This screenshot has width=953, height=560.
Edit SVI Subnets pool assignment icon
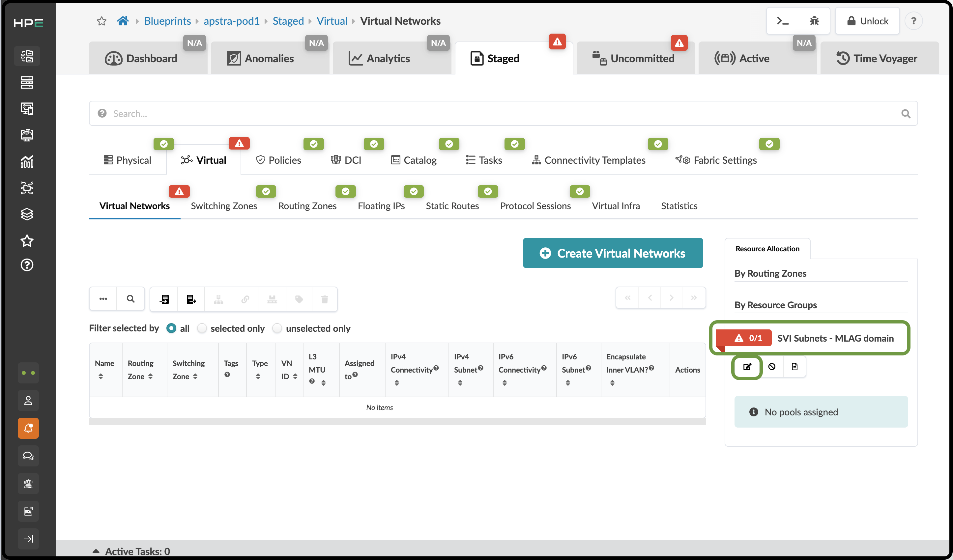tap(747, 366)
